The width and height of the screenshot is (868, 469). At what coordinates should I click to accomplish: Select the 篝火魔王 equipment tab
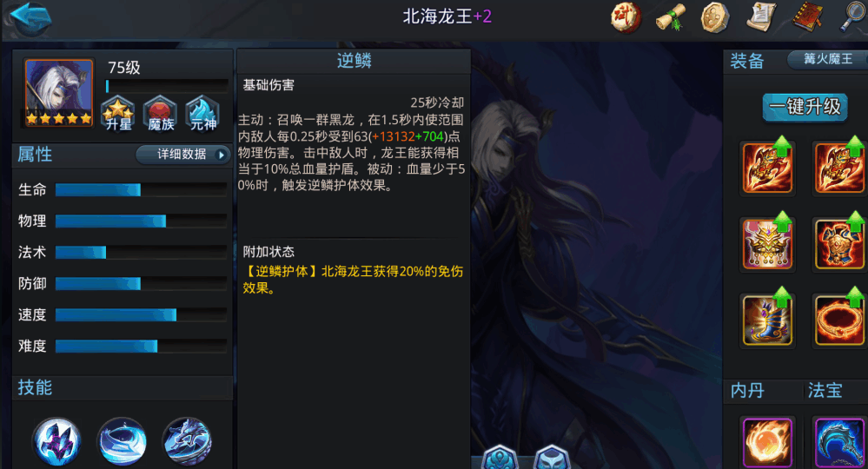827,59
